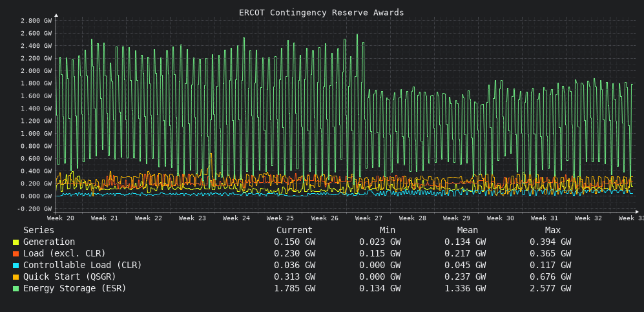Click the 1.600 GW y-axis label
The width and height of the screenshot is (644, 312).
(36, 96)
